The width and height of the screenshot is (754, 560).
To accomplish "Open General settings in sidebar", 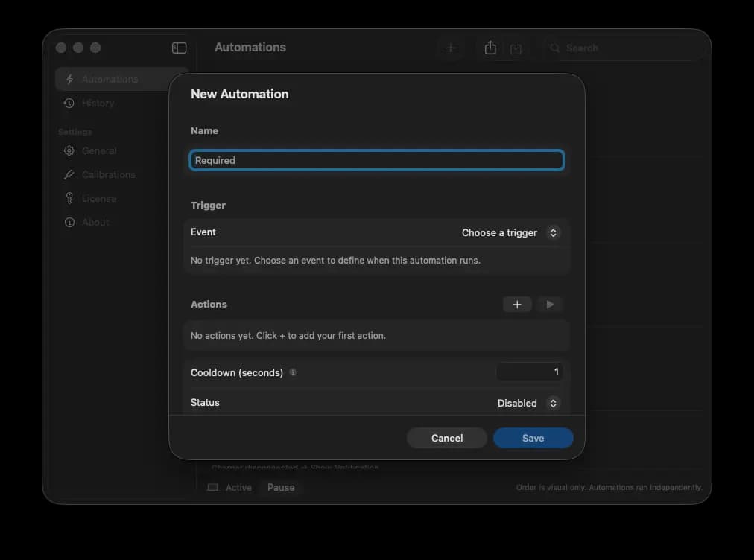I will (121, 151).
